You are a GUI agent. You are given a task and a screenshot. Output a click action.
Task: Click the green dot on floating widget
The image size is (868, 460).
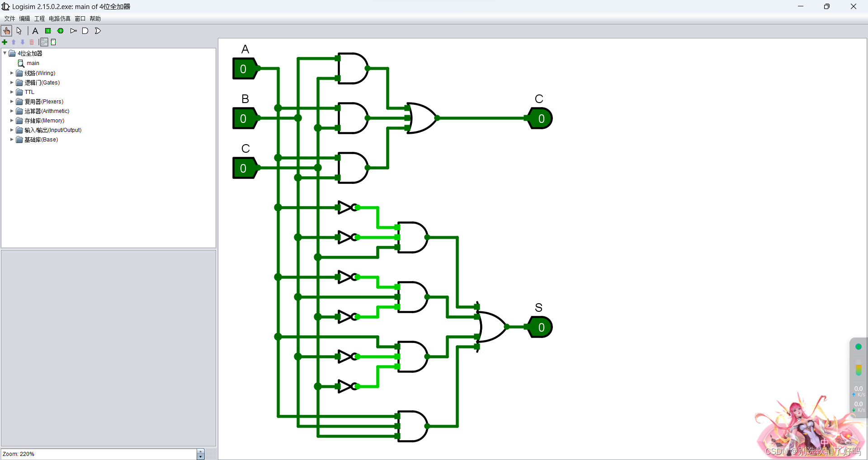858,347
